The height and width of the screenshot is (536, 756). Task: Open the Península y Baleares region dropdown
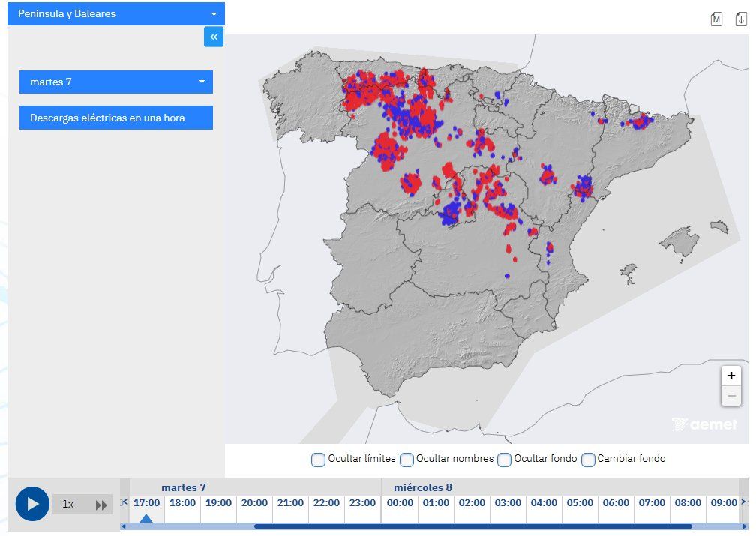tap(116, 13)
